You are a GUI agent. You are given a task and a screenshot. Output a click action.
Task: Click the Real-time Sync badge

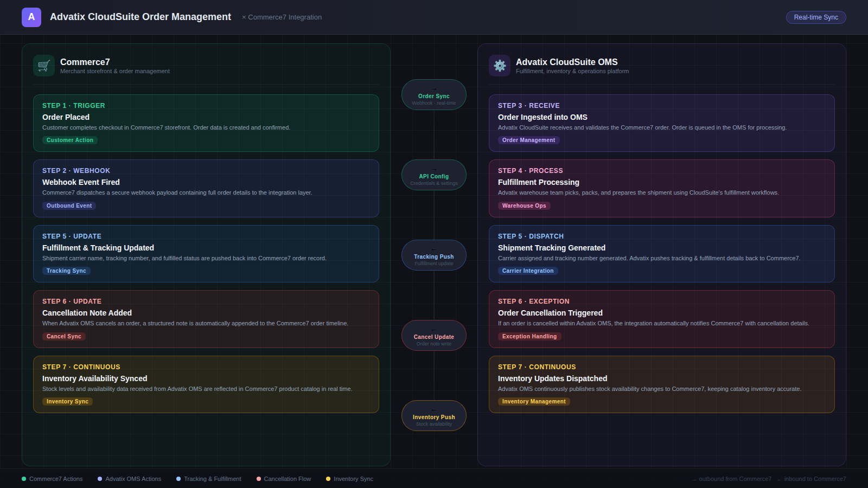pyautogui.click(x=816, y=17)
